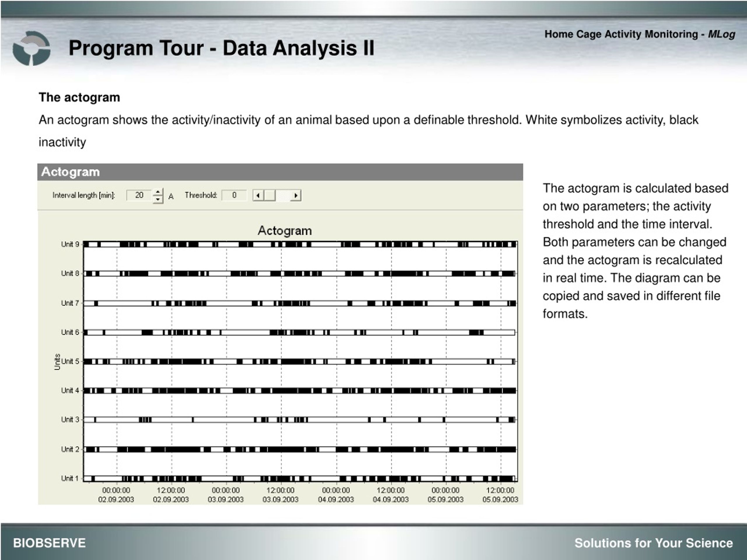Click the '12:00:00 02.09.2003' time label
This screenshot has width=747, height=560.
tap(171, 494)
